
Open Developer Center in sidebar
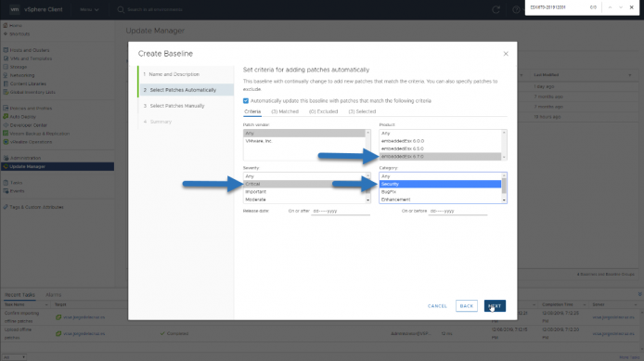pyautogui.click(x=28, y=125)
